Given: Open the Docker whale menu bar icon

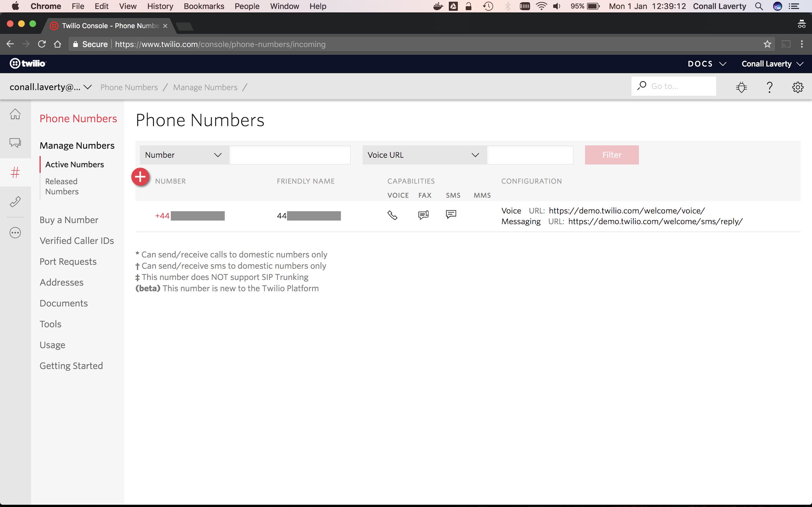Looking at the screenshot, I should tap(438, 6).
